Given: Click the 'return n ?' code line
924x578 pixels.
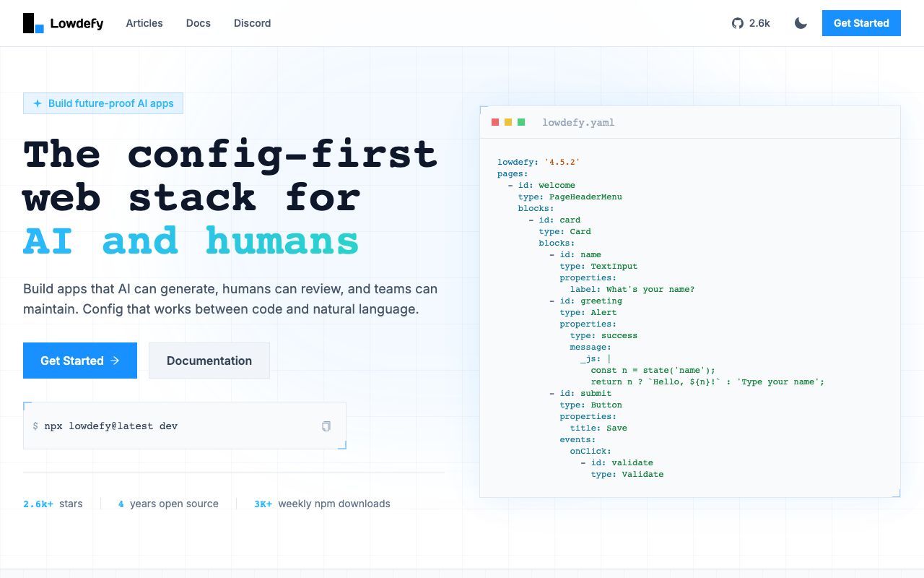Looking at the screenshot, I should pyautogui.click(x=707, y=381).
